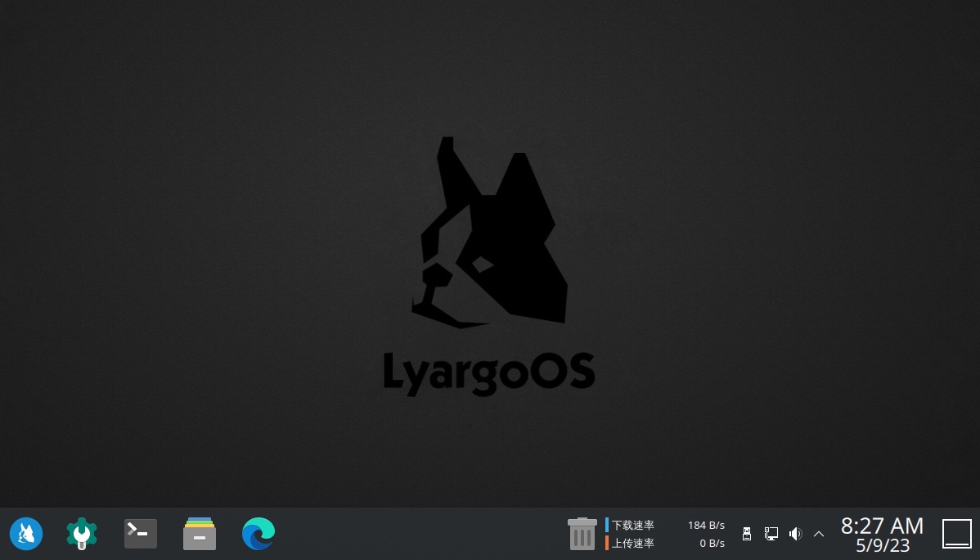Launch Microsoft Edge browser
This screenshot has height=560, width=980.
258,534
